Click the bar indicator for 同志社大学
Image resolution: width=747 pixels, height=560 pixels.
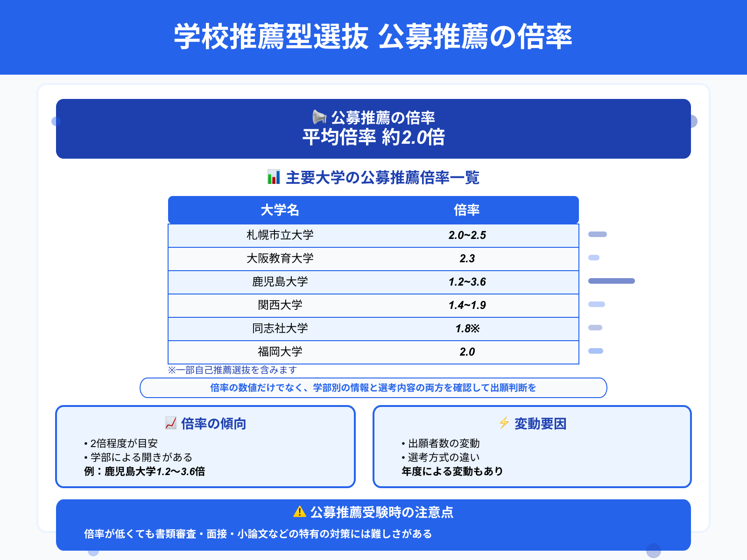595,328
